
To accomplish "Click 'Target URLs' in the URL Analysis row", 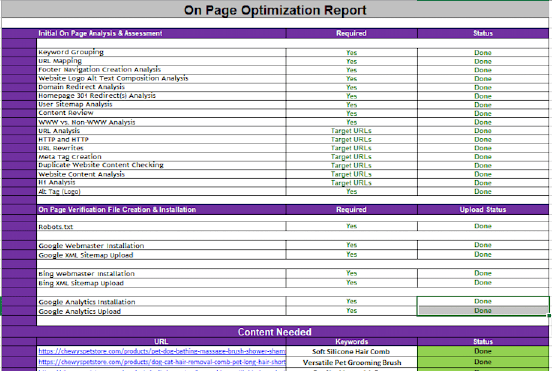I will click(x=351, y=131).
